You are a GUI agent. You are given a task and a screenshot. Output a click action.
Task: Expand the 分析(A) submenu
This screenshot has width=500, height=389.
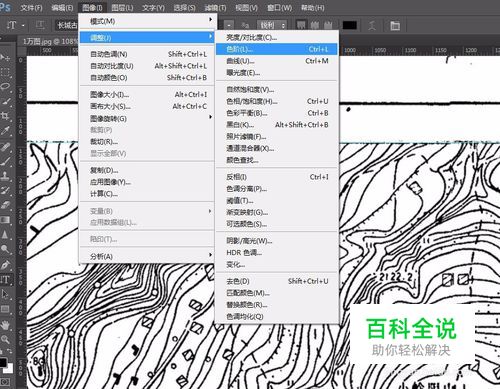(147, 256)
